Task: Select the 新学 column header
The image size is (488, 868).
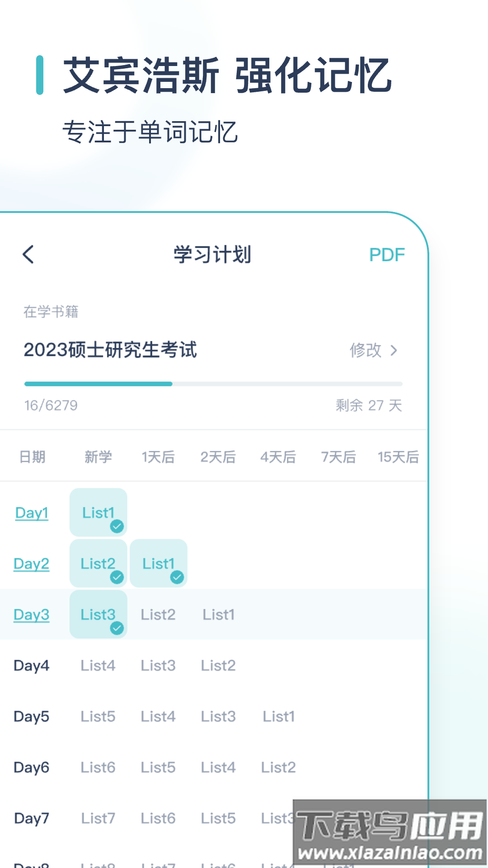Action: click(x=99, y=457)
